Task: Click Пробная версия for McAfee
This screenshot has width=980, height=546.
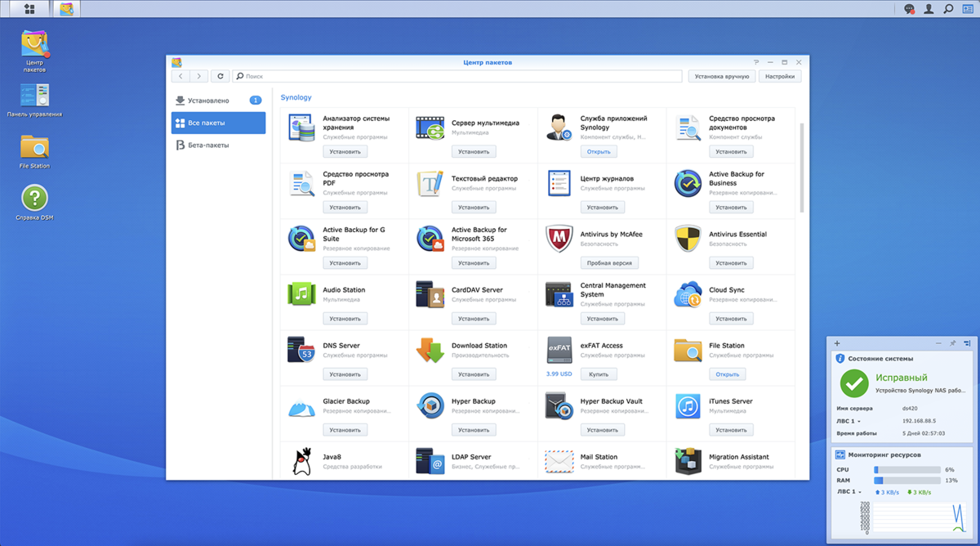Action: 610,263
